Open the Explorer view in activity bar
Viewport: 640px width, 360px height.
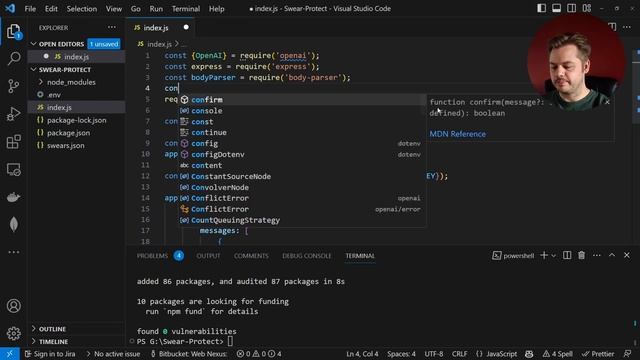pos(13,31)
